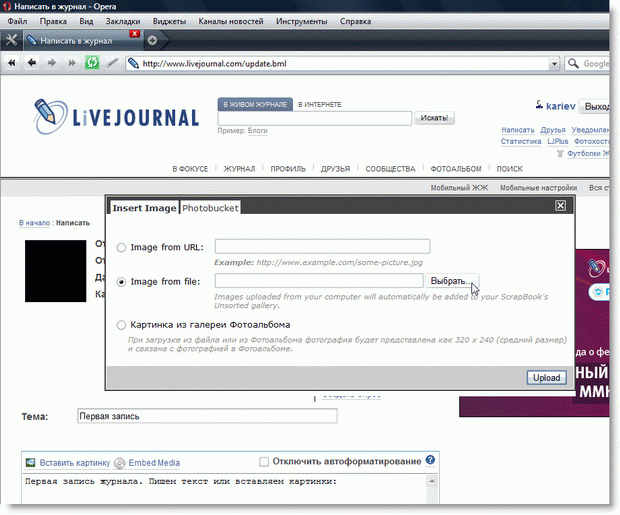Click the Google search magnifier icon
620x515 pixels.
point(573,63)
